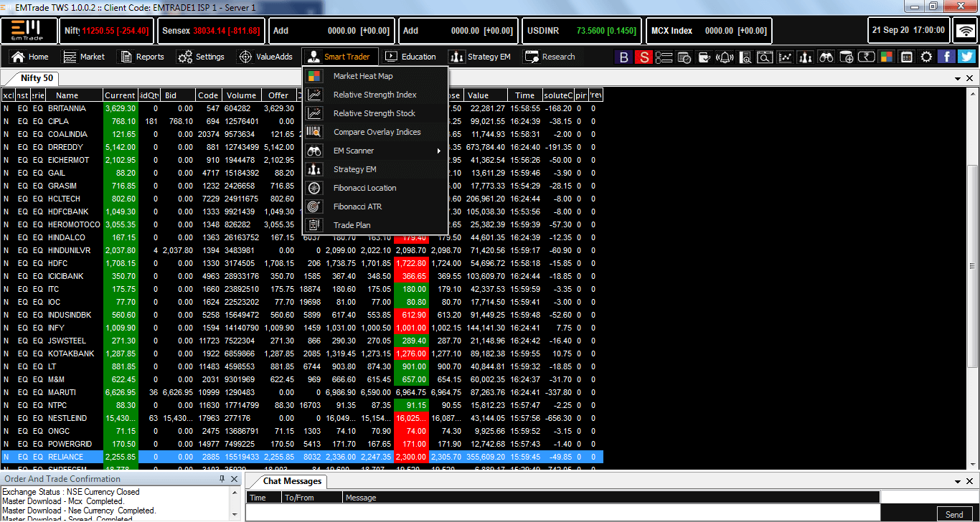
Task: Click the red Sell (S) button icon
Action: click(x=644, y=57)
